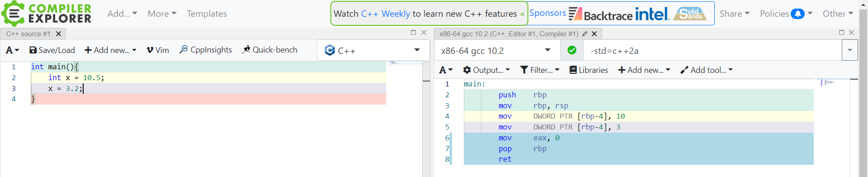Click the C++ language icon

click(x=330, y=50)
